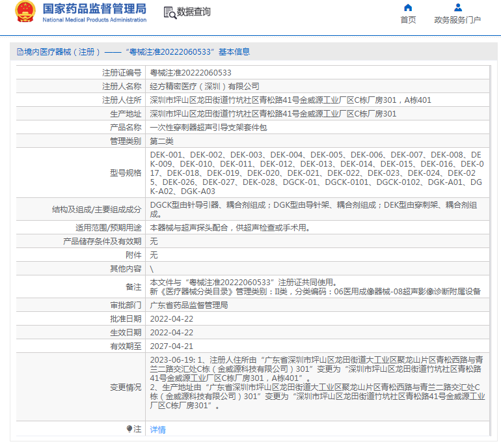
Task: Click the 注册人住所 address value
Action: point(290,100)
